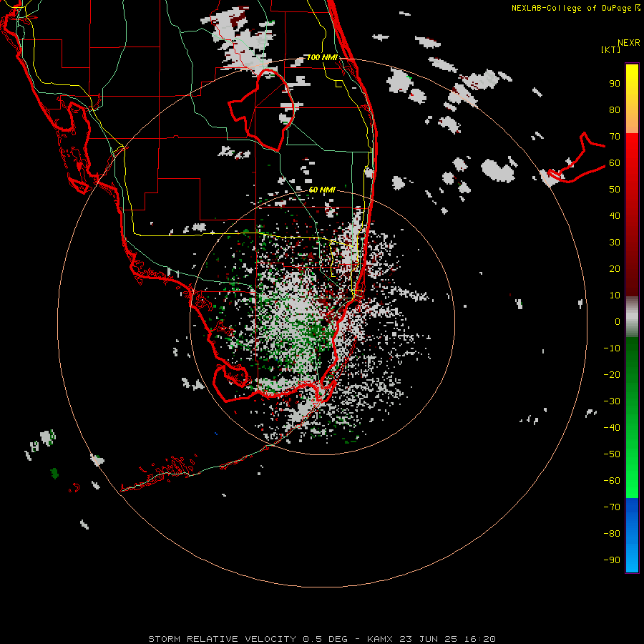Click the Storm Relative Velocity footer caption
The width and height of the screenshot is (644, 644).
[322, 639]
